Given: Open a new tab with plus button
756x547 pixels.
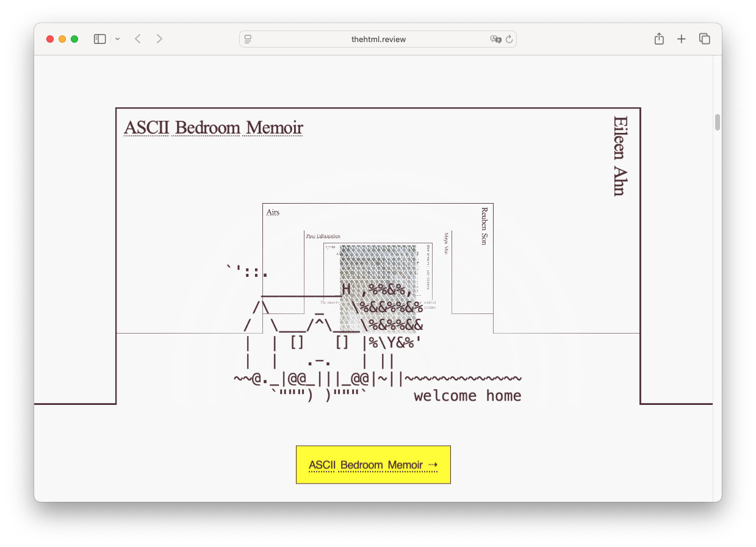Looking at the screenshot, I should [x=682, y=39].
